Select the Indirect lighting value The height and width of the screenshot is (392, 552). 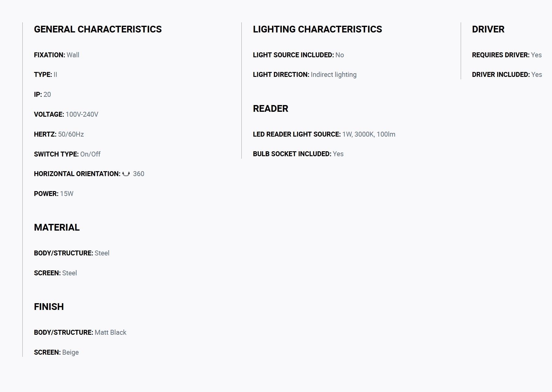[334, 75]
